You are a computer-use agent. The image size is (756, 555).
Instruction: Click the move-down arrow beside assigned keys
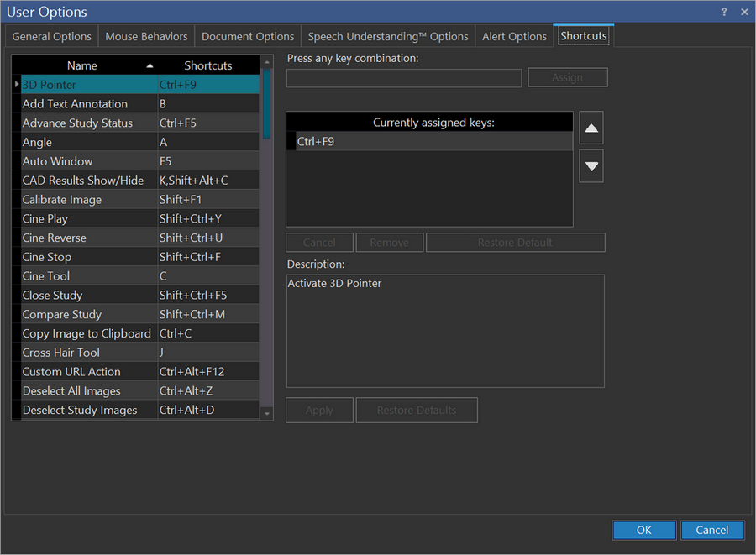click(591, 166)
